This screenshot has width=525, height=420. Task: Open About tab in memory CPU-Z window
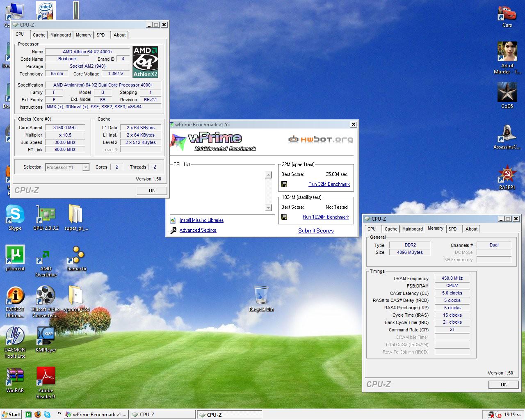point(471,229)
